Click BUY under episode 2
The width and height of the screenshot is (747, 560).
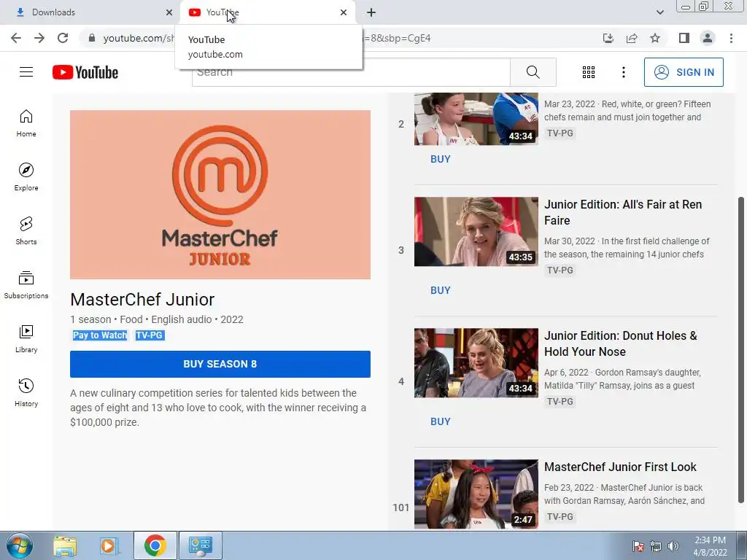click(440, 159)
